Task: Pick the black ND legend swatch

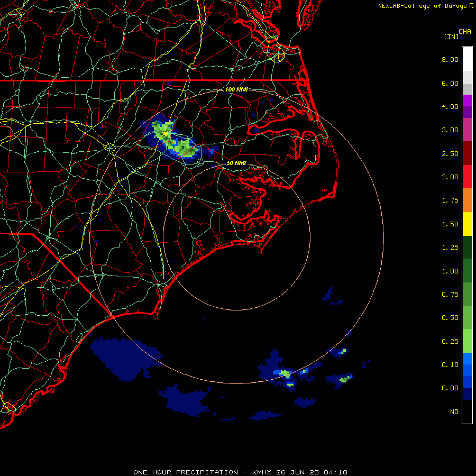Action: [x=467, y=411]
